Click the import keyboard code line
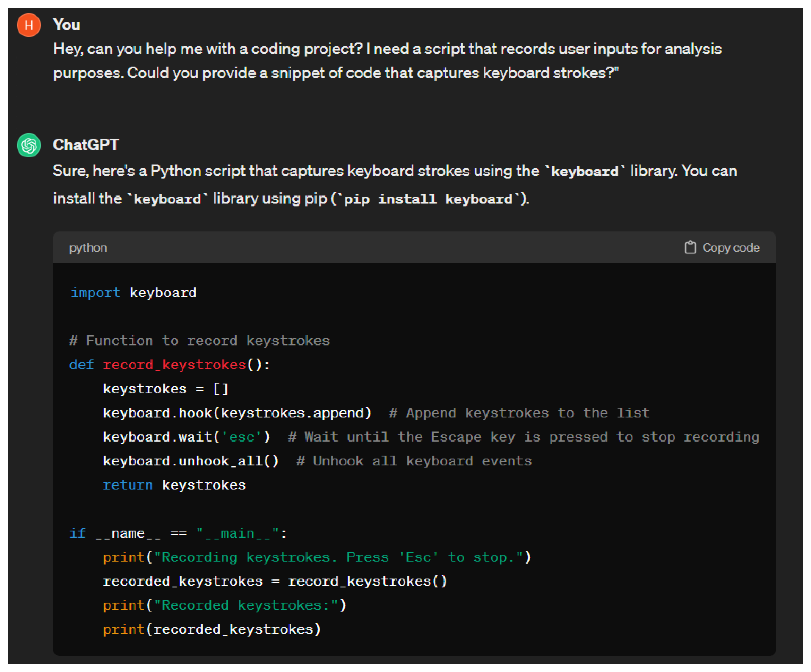811x672 pixels. [x=133, y=293]
